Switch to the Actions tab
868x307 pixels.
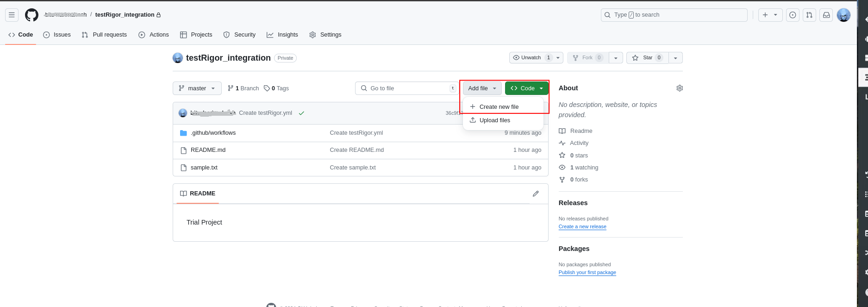[x=154, y=35]
